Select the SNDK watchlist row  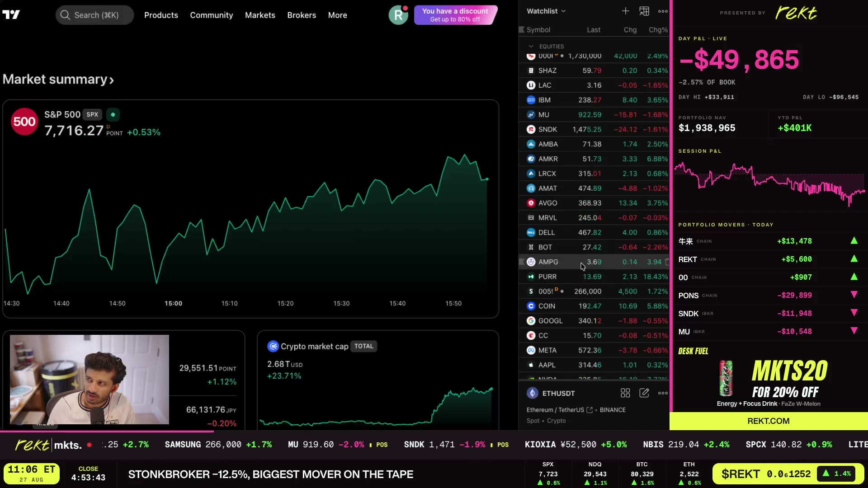click(x=594, y=129)
